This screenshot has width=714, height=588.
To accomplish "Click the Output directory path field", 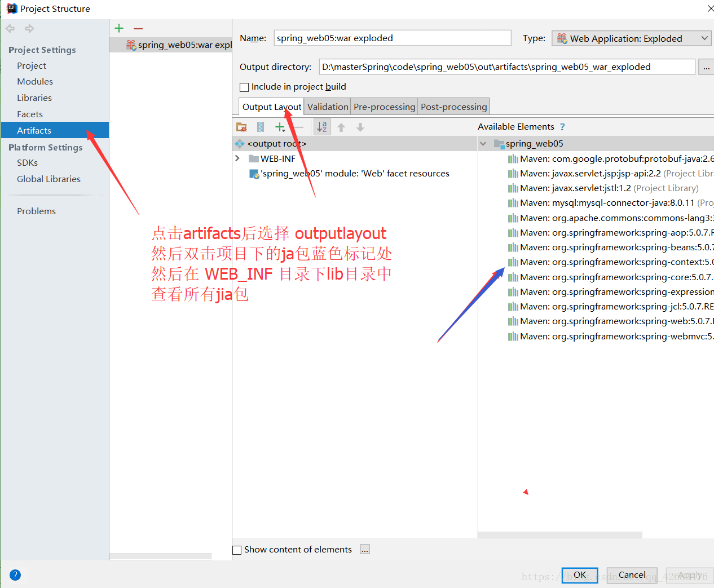I will click(507, 67).
